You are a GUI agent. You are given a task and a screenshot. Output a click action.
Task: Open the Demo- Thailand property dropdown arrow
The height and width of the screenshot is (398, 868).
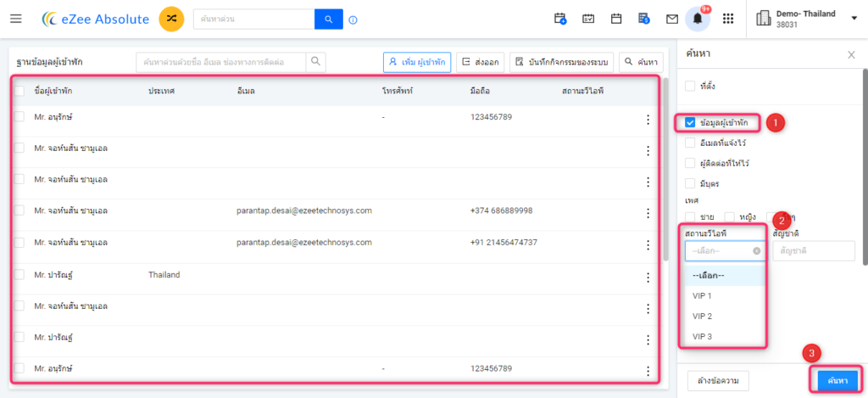854,19
